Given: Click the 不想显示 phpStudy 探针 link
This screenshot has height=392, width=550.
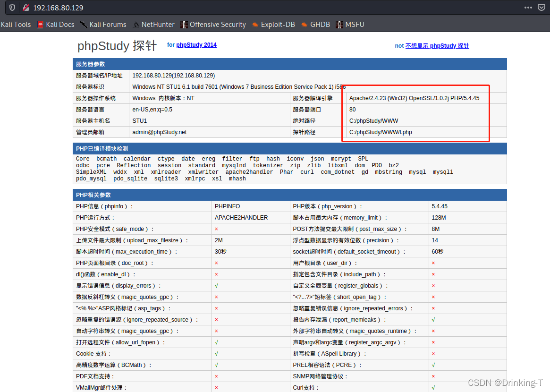Looking at the screenshot, I should [x=437, y=46].
